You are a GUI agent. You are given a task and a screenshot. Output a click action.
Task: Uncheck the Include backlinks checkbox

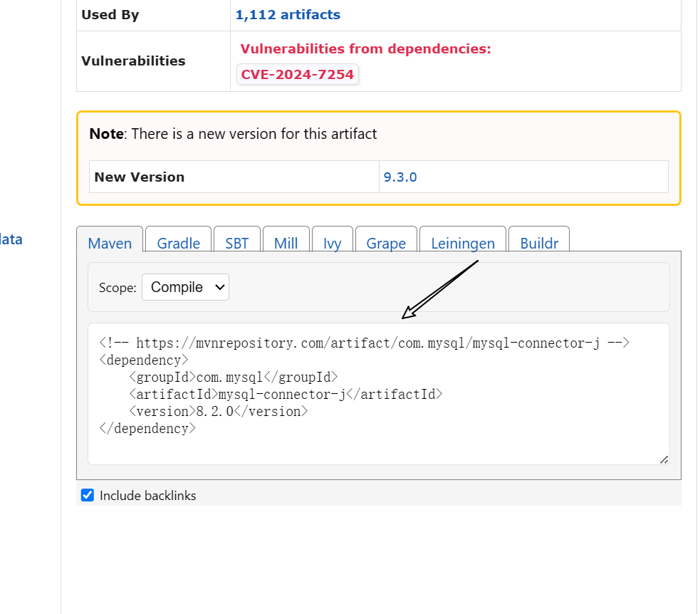tap(88, 495)
